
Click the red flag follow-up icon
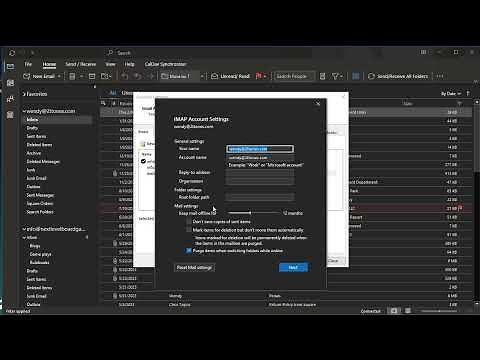coord(259,76)
